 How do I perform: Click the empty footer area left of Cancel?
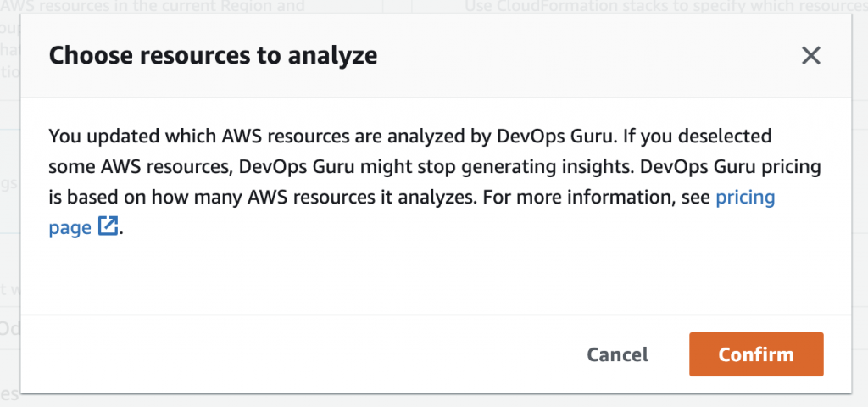coord(299,354)
